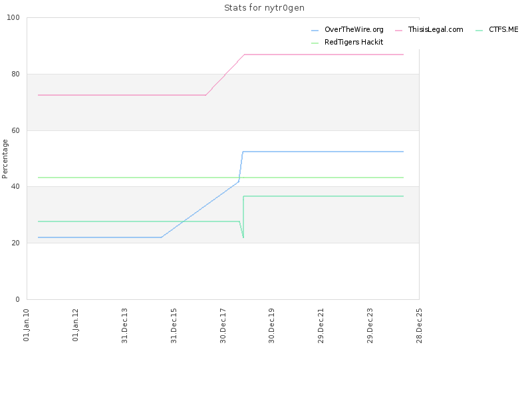
Task: Click the 28.Dec.25 x-axis date label
Action: click(x=419, y=325)
